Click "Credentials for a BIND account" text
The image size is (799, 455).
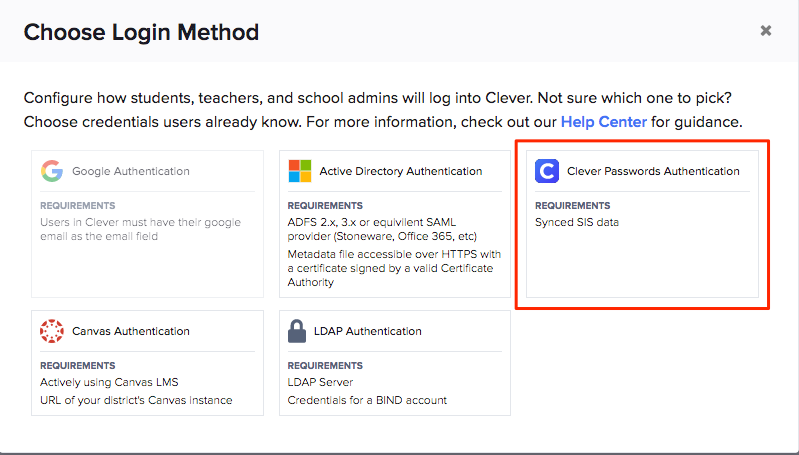coord(367,400)
